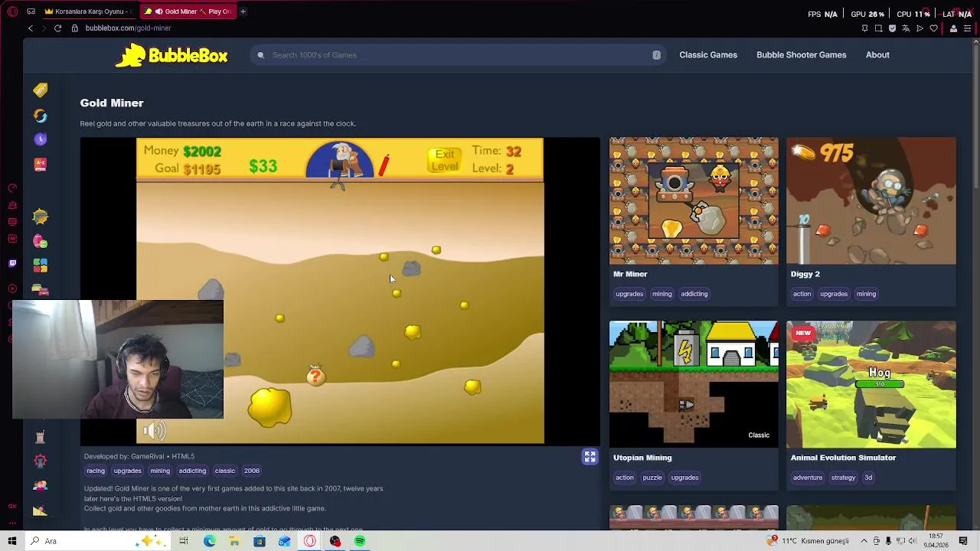Image resolution: width=980 pixels, height=551 pixels.
Task: Go back to the previous page
Action: point(31,28)
